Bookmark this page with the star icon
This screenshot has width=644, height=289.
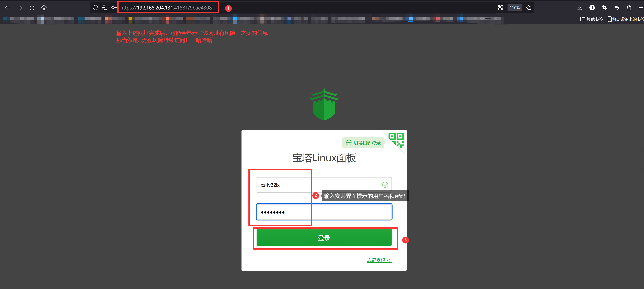(529, 8)
